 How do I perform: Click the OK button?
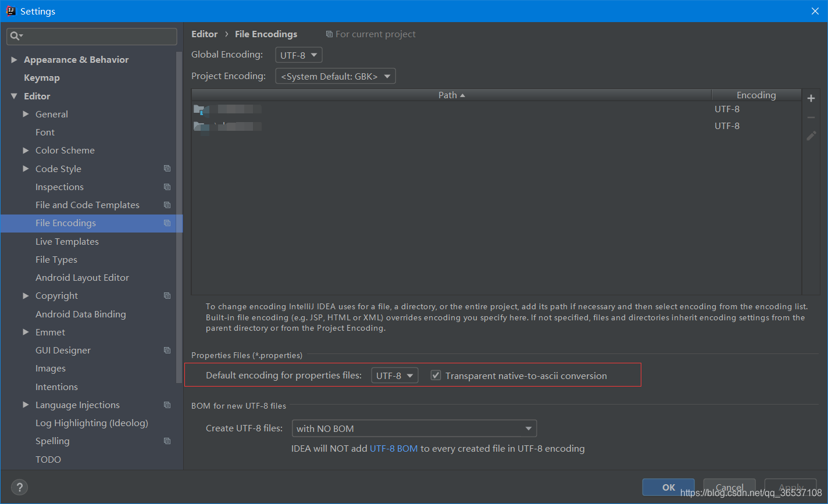pyautogui.click(x=669, y=487)
